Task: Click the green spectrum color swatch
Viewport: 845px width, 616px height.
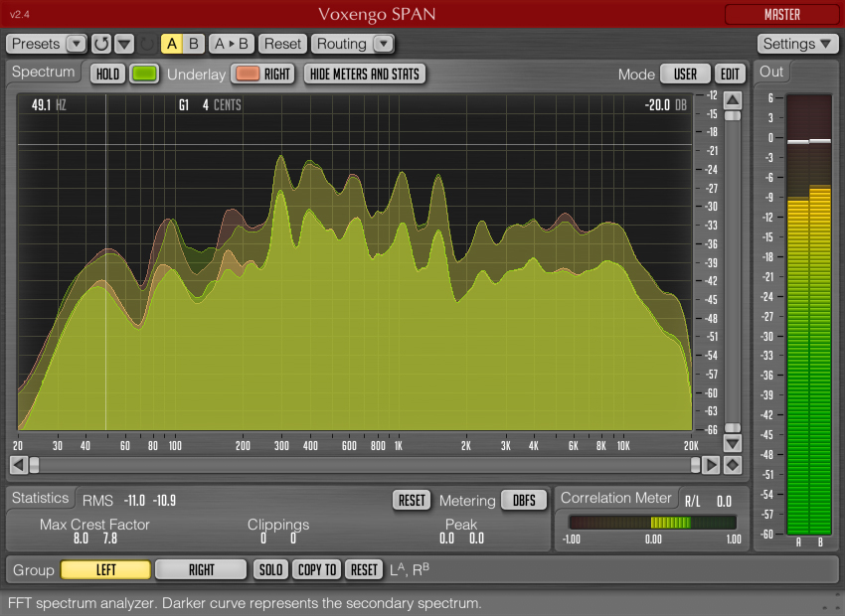Action: click(144, 74)
